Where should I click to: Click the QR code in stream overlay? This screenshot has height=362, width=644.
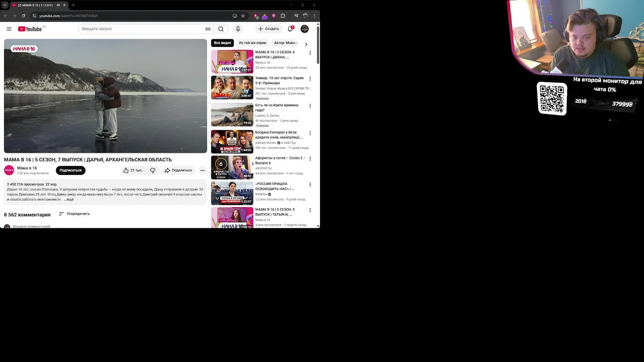[x=552, y=98]
